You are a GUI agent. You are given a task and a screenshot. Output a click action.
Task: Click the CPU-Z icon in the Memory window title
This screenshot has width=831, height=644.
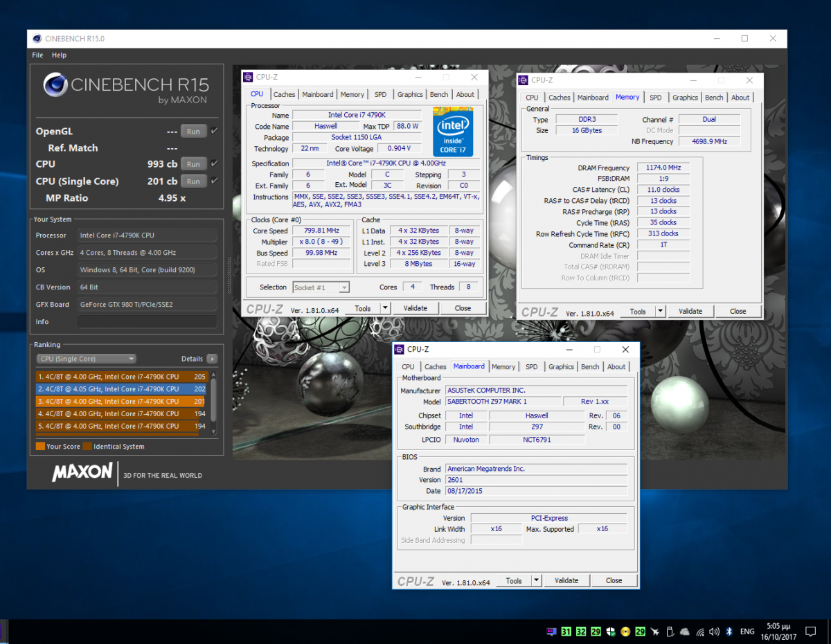tap(524, 80)
